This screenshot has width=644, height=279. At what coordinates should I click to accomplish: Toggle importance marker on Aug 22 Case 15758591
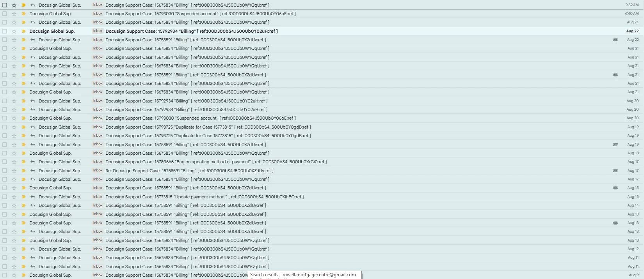click(23, 40)
